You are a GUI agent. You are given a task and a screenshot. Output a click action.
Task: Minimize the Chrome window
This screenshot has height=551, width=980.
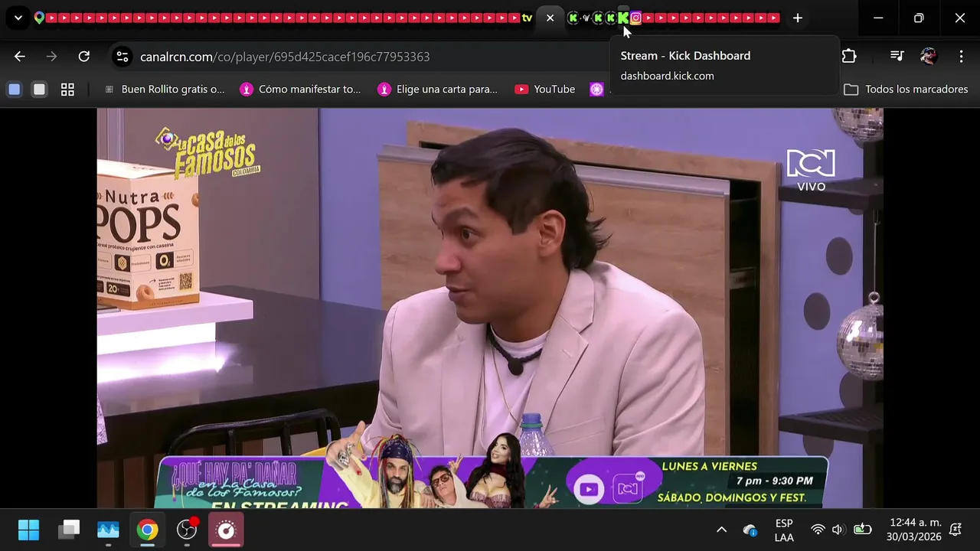pos(878,18)
